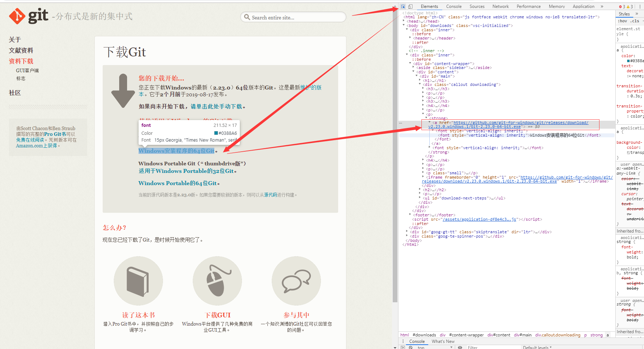Switch to the Memory tab
Screen dimensions: 644x349
tap(556, 6)
